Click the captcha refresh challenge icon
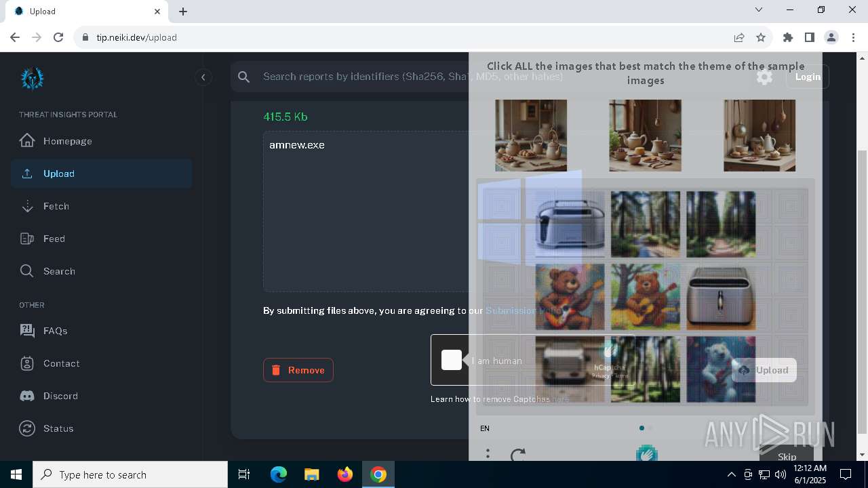The height and width of the screenshot is (488, 868). click(518, 454)
